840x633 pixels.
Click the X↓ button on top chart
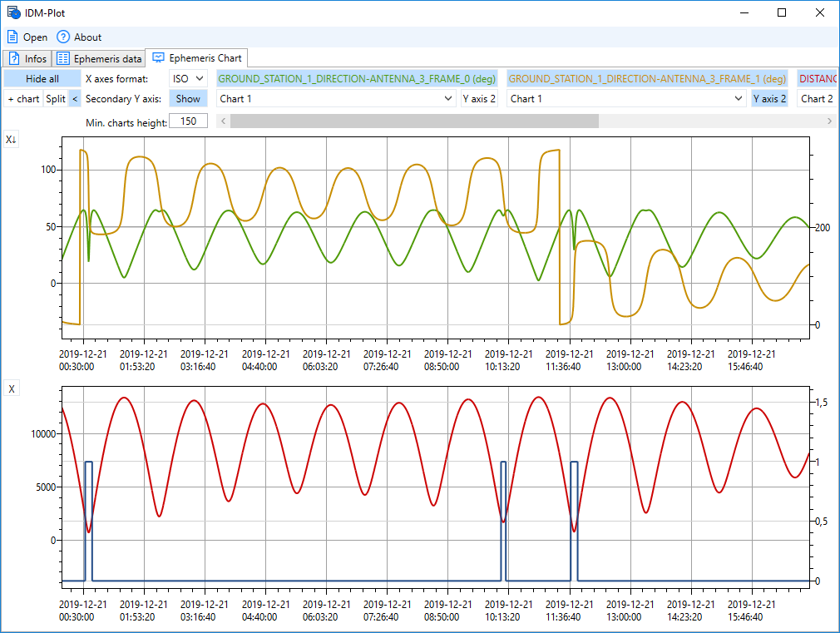point(12,141)
